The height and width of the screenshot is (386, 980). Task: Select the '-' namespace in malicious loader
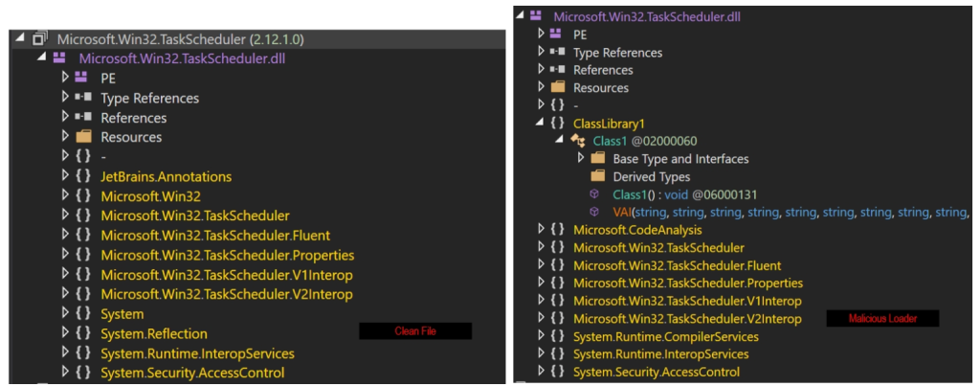pyautogui.click(x=575, y=105)
